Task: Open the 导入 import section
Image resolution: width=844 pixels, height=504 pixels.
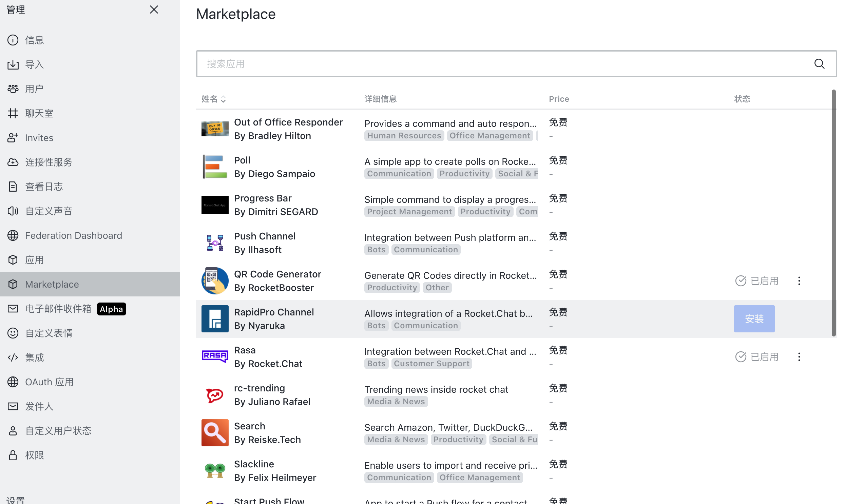Action: tap(34, 64)
